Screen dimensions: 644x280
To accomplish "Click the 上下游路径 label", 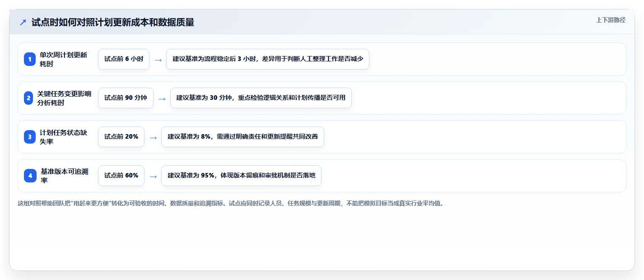I will click(611, 20).
